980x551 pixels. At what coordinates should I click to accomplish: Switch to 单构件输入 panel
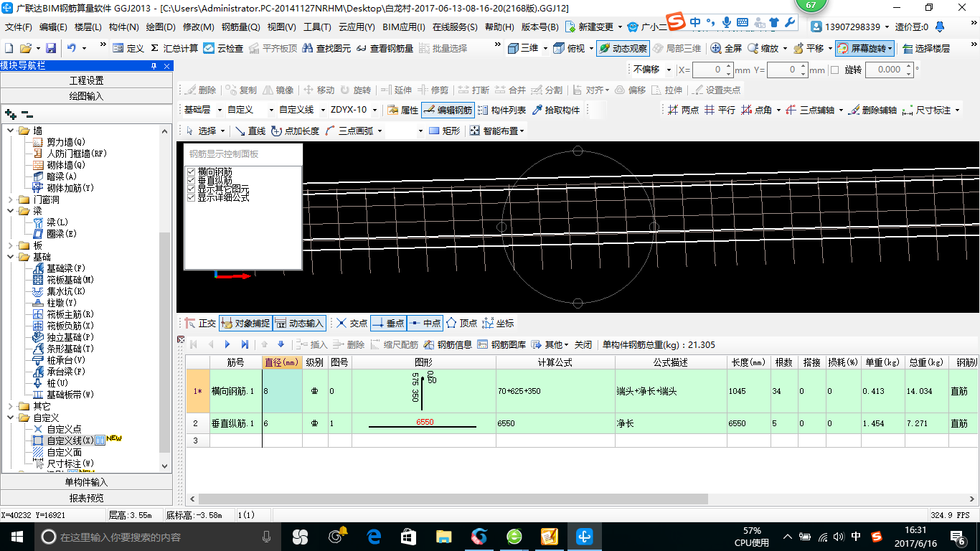pos(86,482)
